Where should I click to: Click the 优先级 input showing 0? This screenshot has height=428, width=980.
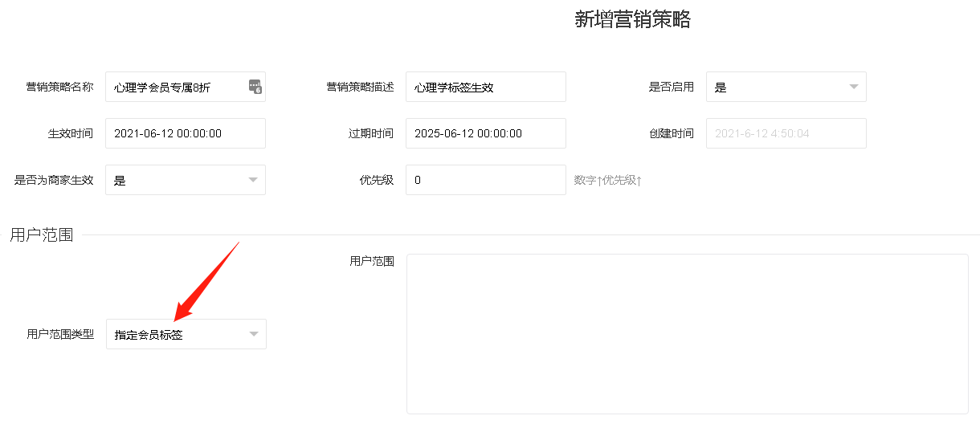(485, 180)
